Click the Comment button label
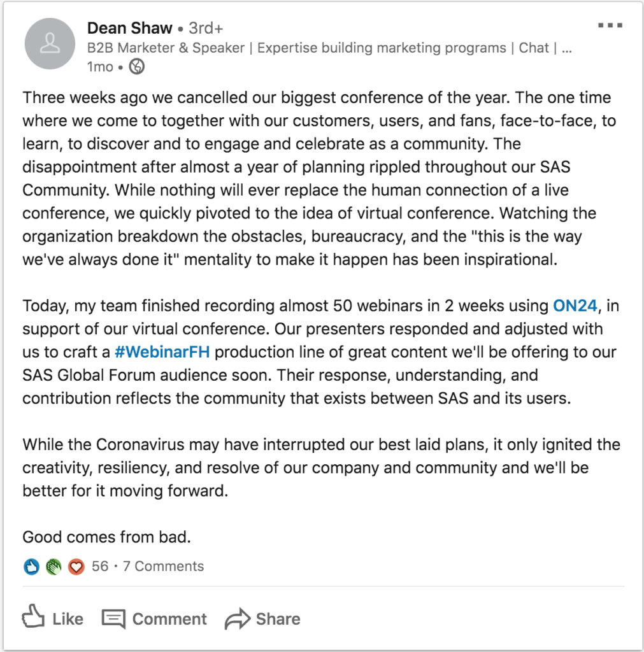The height and width of the screenshot is (652, 644). tap(169, 619)
